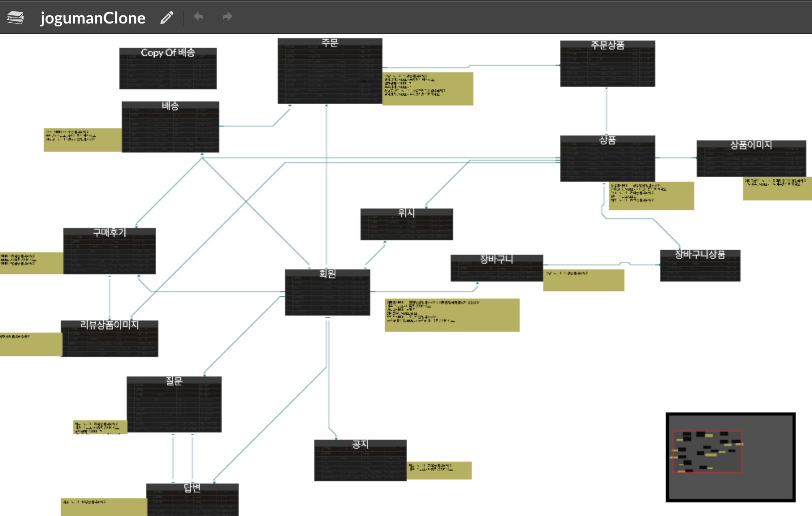The height and width of the screenshot is (516, 812).
Task: Select the 리뷰상품이미지 table header
Action: pos(109,325)
